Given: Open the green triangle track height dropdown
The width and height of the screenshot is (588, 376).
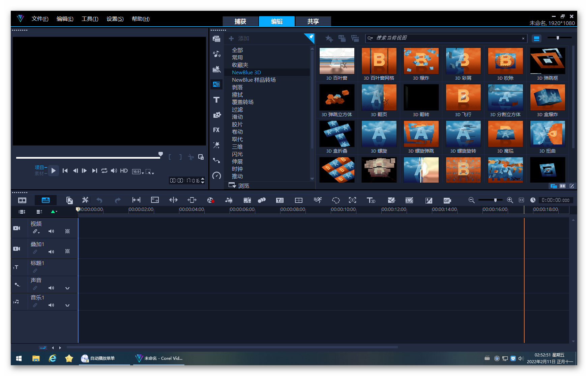Looking at the screenshot, I should [54, 212].
